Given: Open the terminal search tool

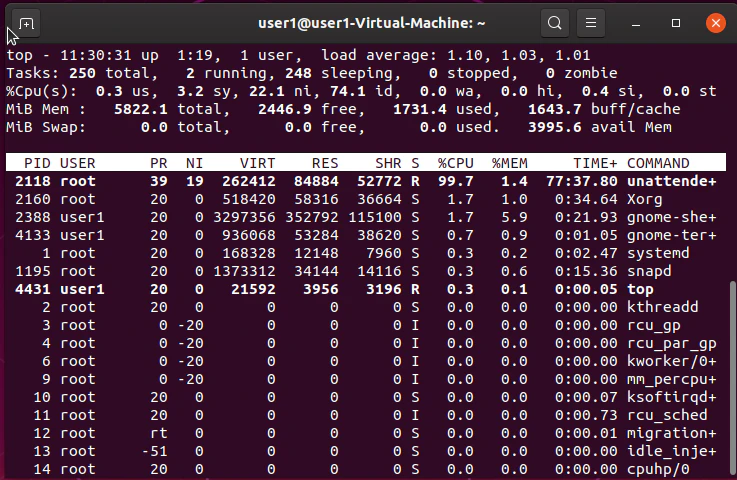Looking at the screenshot, I should [555, 23].
